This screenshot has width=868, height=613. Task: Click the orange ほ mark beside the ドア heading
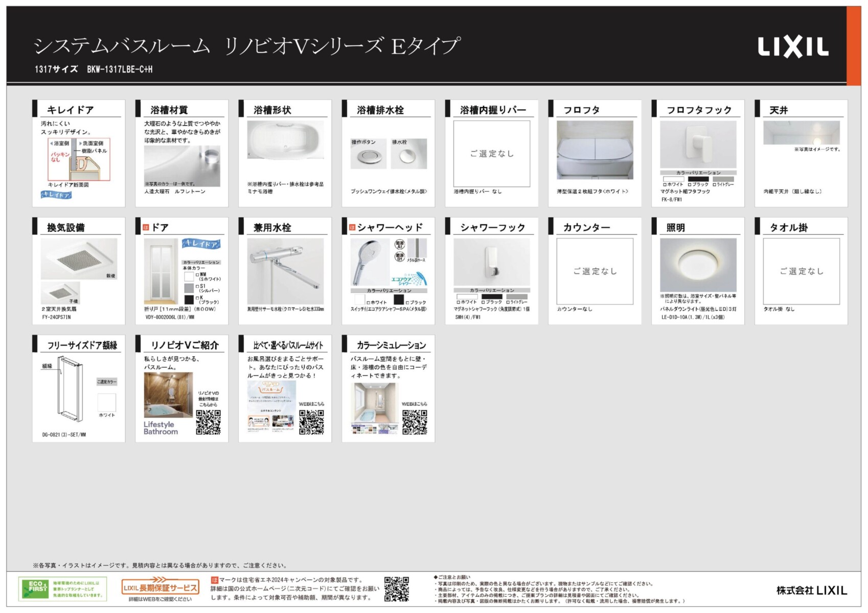click(146, 227)
